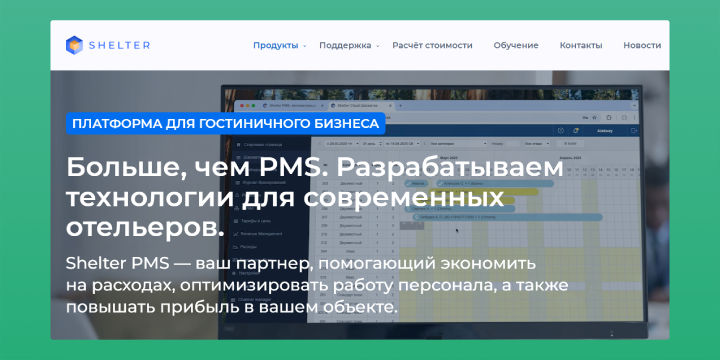The width and height of the screenshot is (720, 360).
Task: Open the Поддержка menu
Action: click(x=345, y=45)
